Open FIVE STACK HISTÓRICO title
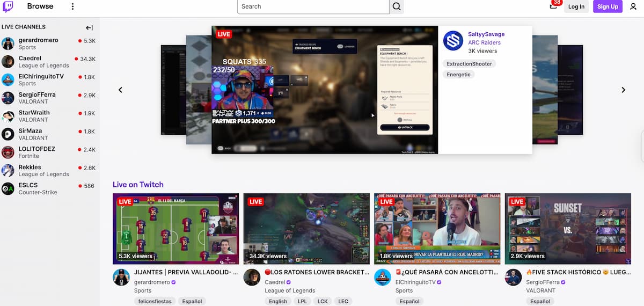 click(x=578, y=272)
